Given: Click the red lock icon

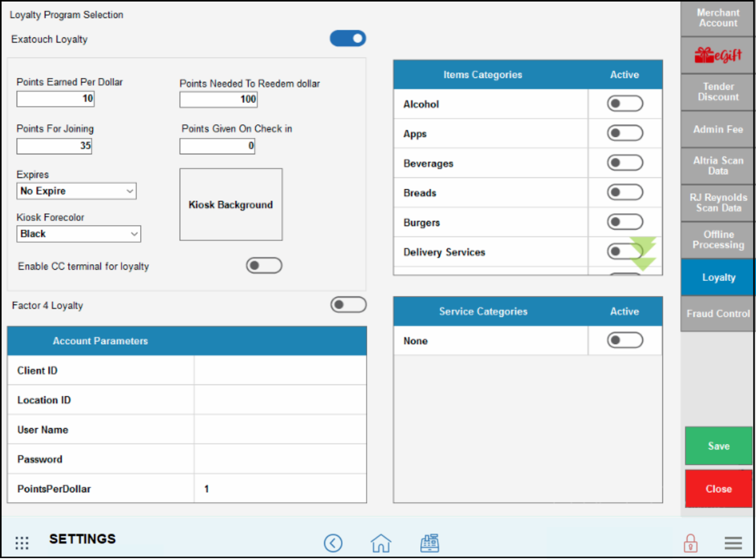Looking at the screenshot, I should pyautogui.click(x=690, y=543).
